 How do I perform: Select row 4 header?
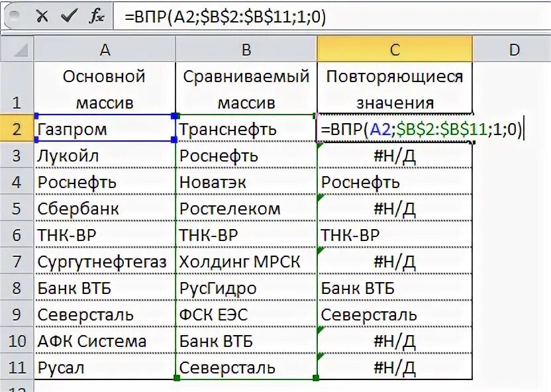point(17,181)
